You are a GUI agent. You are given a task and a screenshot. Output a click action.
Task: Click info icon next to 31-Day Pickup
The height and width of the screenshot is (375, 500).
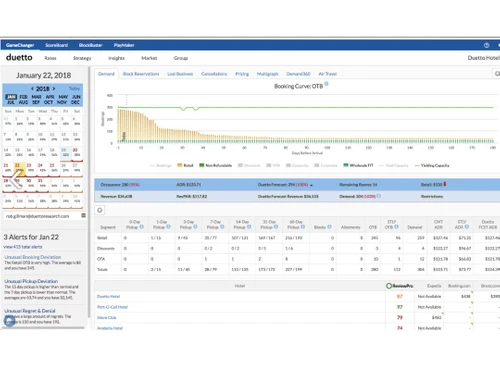[276, 227]
